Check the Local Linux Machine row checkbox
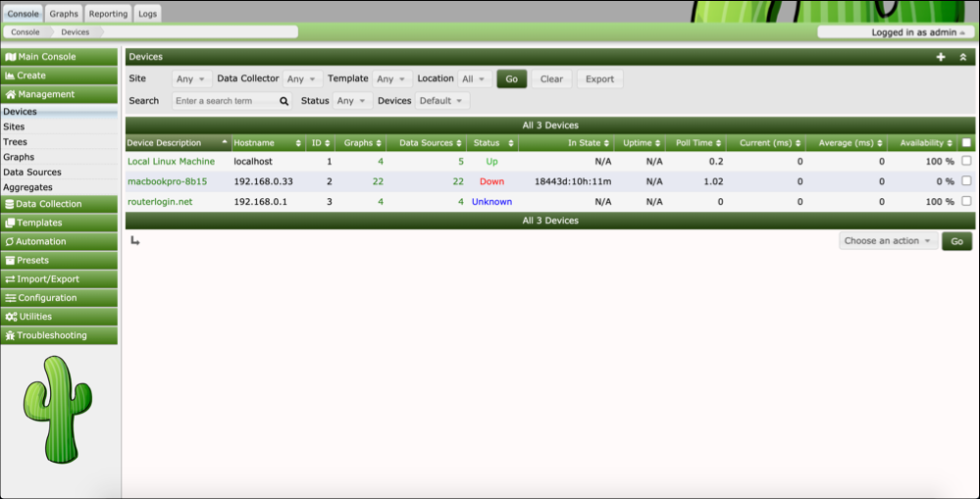 (967, 161)
